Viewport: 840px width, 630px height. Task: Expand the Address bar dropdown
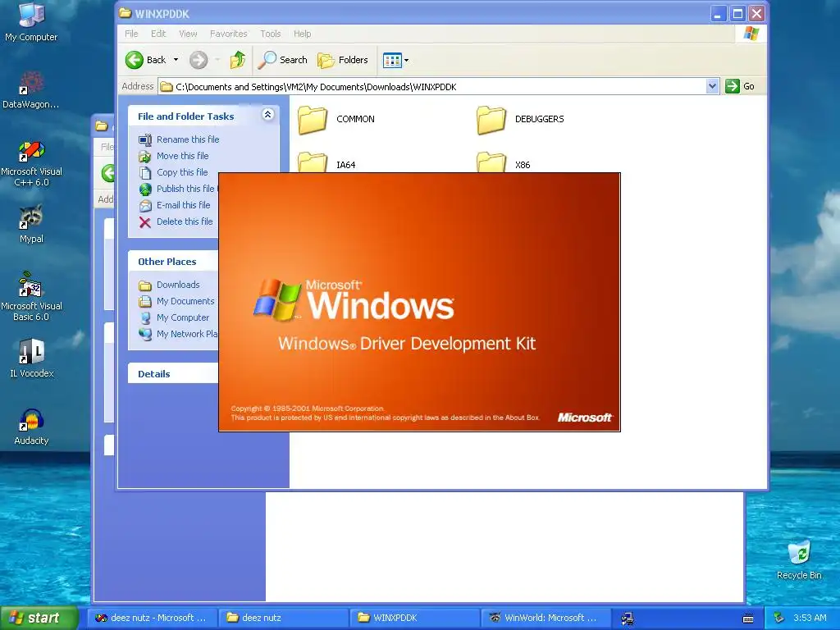(712, 86)
